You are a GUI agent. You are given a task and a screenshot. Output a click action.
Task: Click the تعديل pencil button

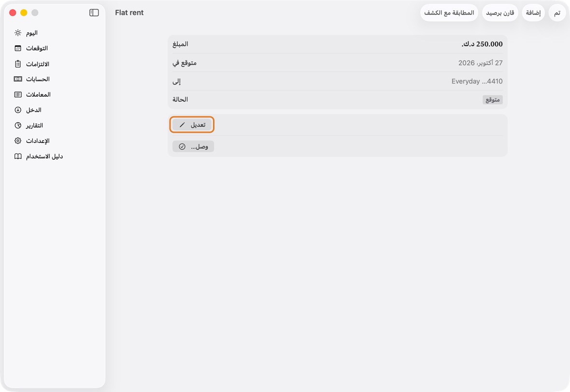pos(192,125)
